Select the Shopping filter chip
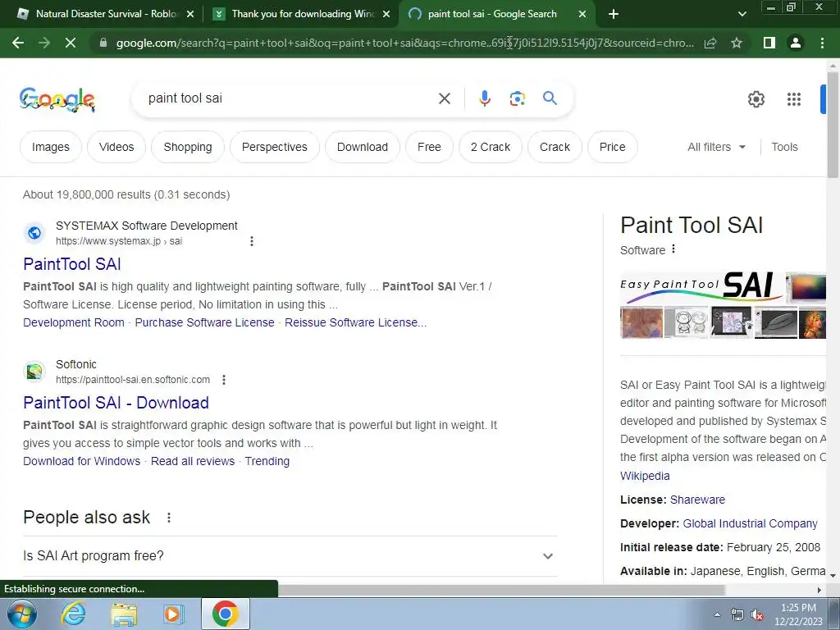This screenshot has width=840, height=630. coord(188,147)
